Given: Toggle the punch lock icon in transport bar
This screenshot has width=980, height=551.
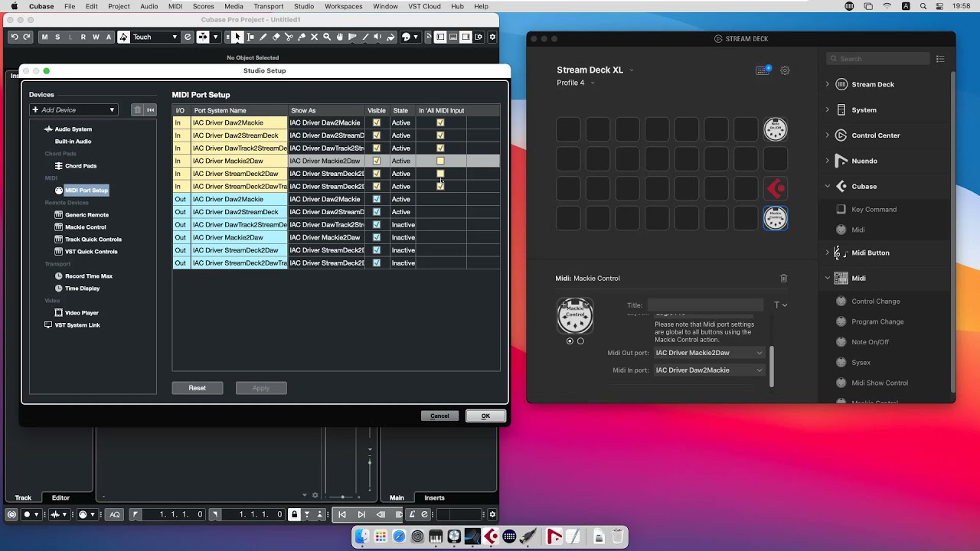Looking at the screenshot, I should (x=294, y=515).
